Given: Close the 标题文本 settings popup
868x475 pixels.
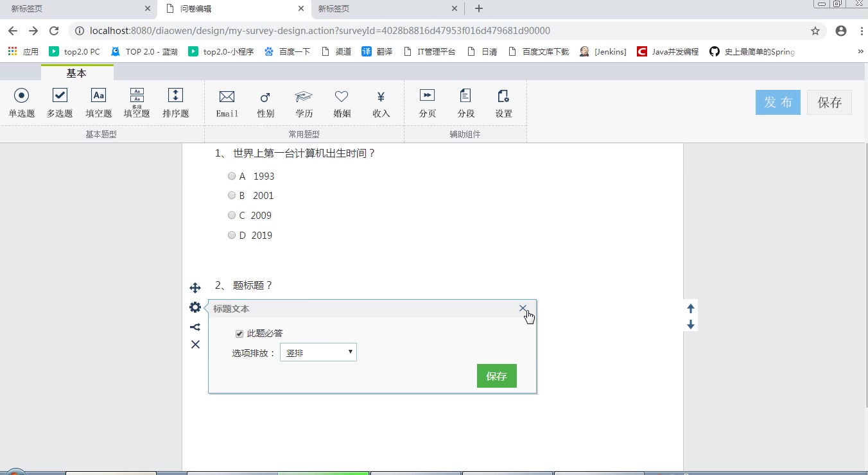Looking at the screenshot, I should 523,308.
